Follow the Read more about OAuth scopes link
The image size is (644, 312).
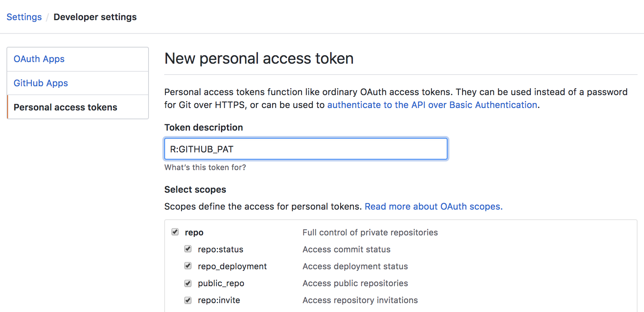tap(433, 206)
